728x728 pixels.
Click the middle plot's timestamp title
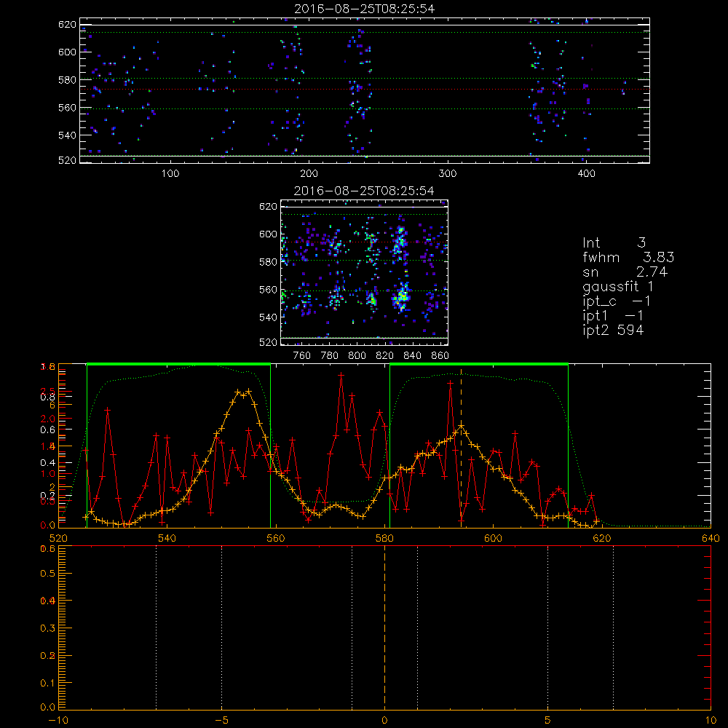pos(364,191)
